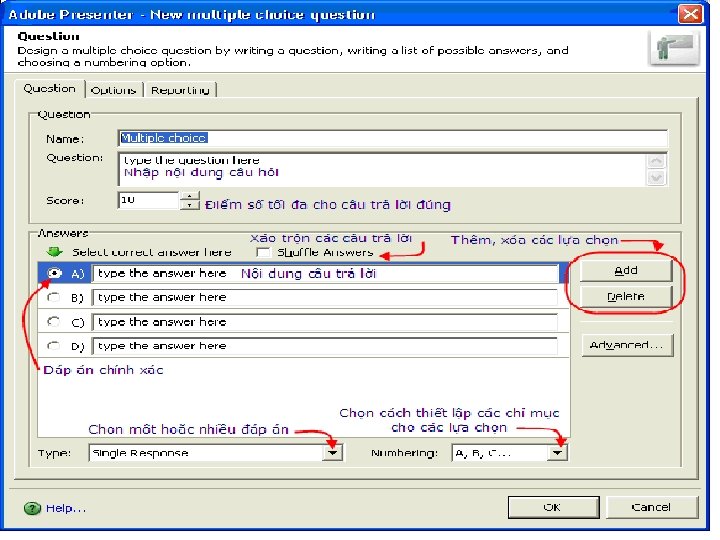Click the Question box scroll-up arrow
Image resolution: width=720 pixels, height=540 pixels.
pyautogui.click(x=656, y=161)
